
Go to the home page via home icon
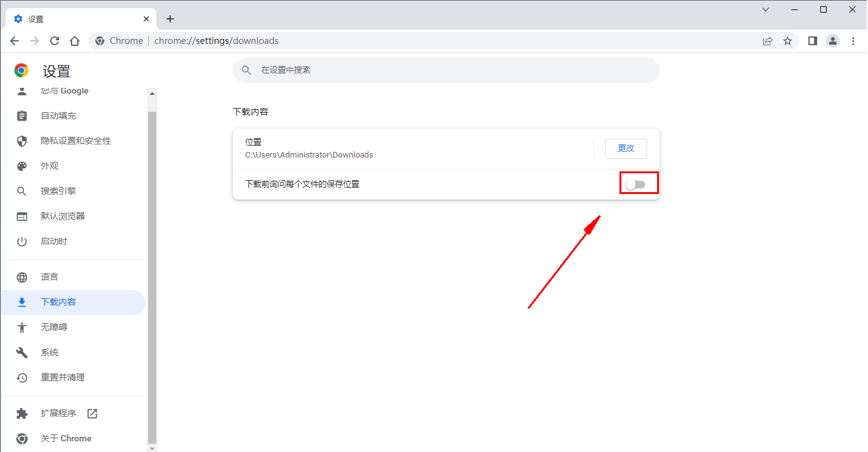point(75,41)
